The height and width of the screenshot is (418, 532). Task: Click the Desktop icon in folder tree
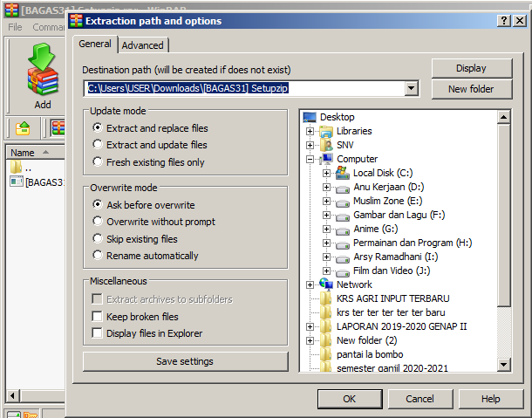310,117
